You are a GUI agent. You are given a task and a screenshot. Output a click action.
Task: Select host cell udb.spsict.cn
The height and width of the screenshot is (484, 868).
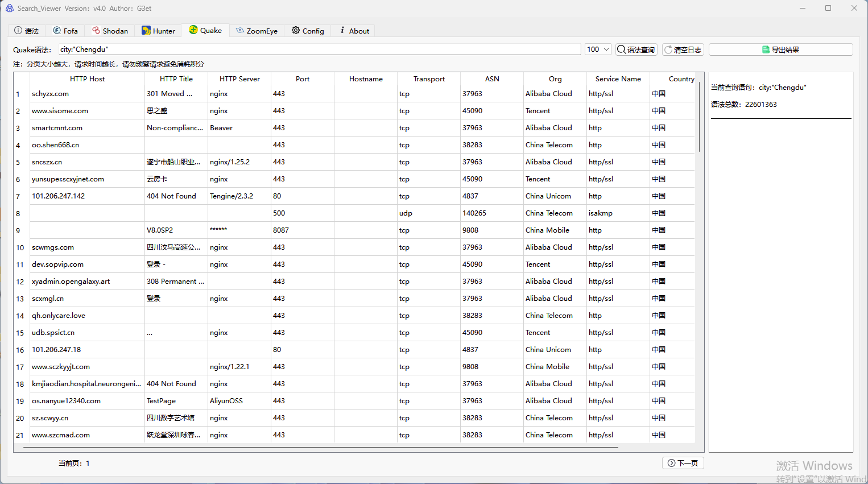(x=87, y=333)
